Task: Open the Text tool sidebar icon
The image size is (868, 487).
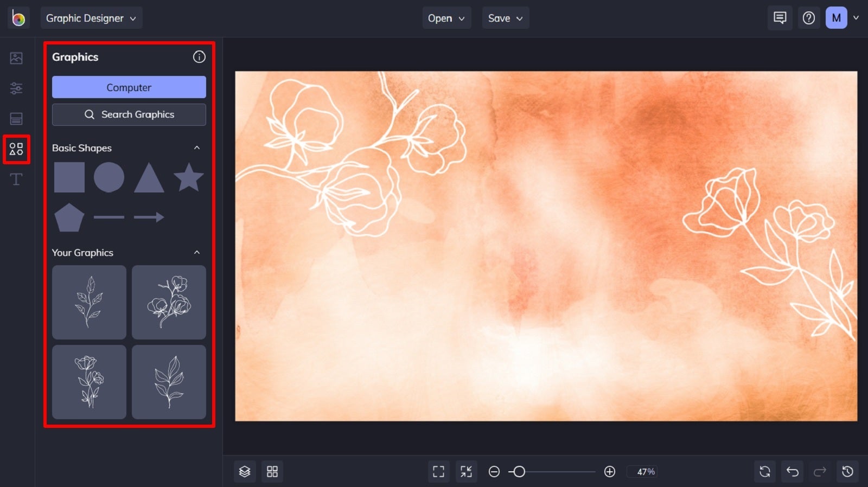Action: click(16, 180)
